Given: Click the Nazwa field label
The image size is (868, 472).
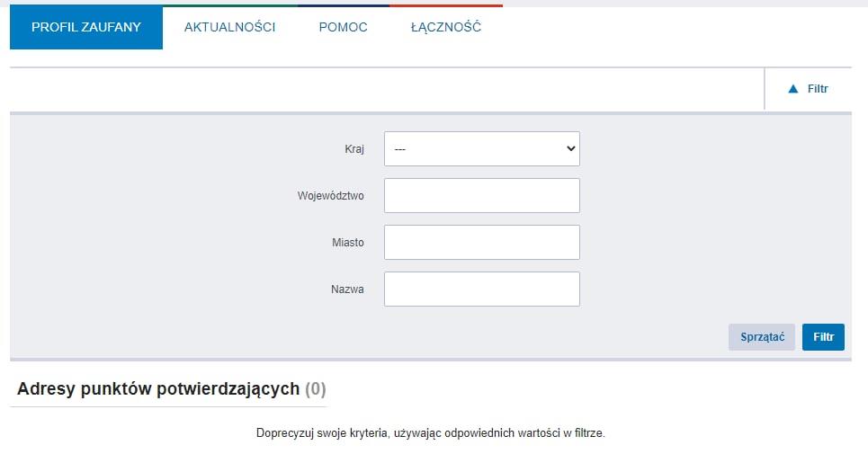Looking at the screenshot, I should (347, 289).
